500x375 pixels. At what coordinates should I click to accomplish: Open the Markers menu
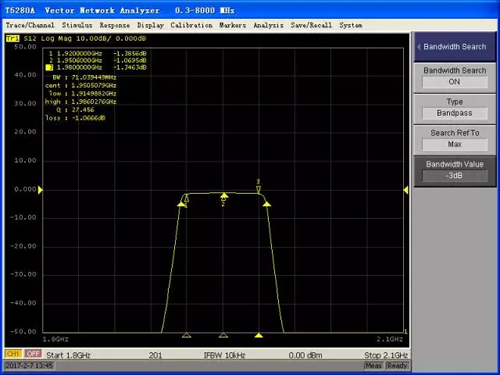click(232, 25)
